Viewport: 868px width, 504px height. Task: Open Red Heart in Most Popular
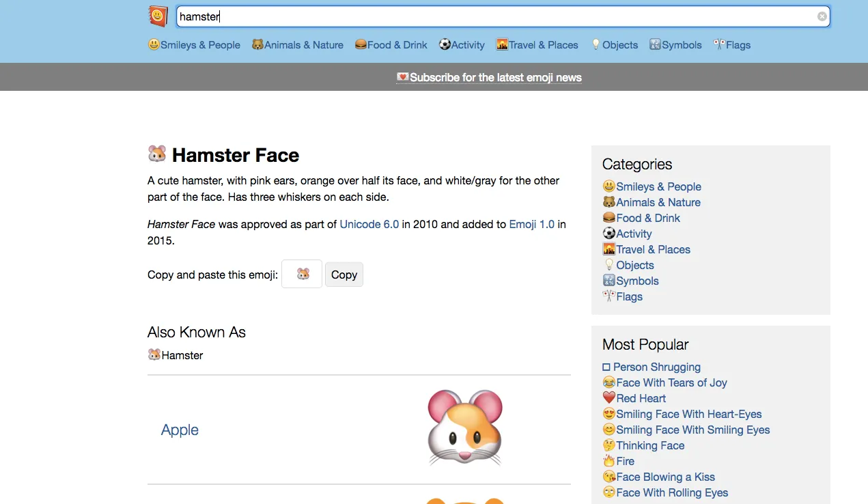tap(634, 398)
